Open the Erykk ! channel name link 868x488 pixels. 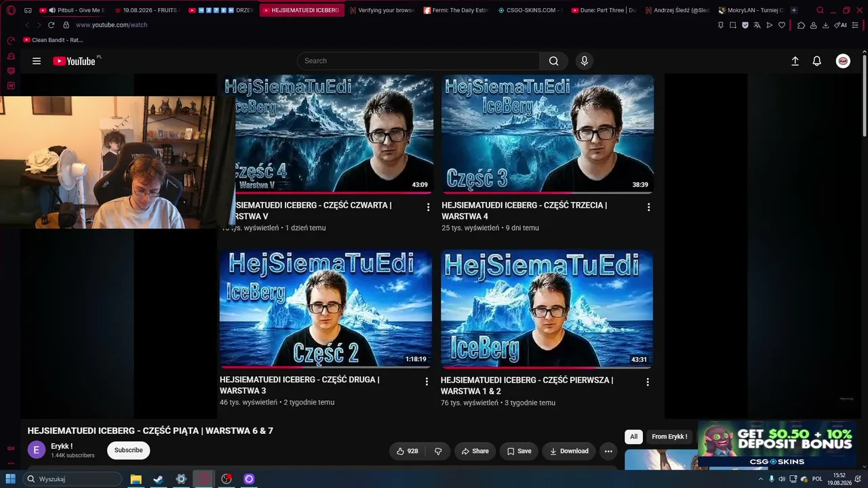[62, 446]
